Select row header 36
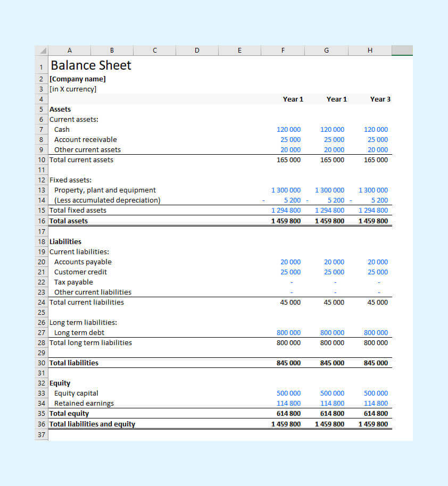This screenshot has height=486, width=448. (41, 424)
